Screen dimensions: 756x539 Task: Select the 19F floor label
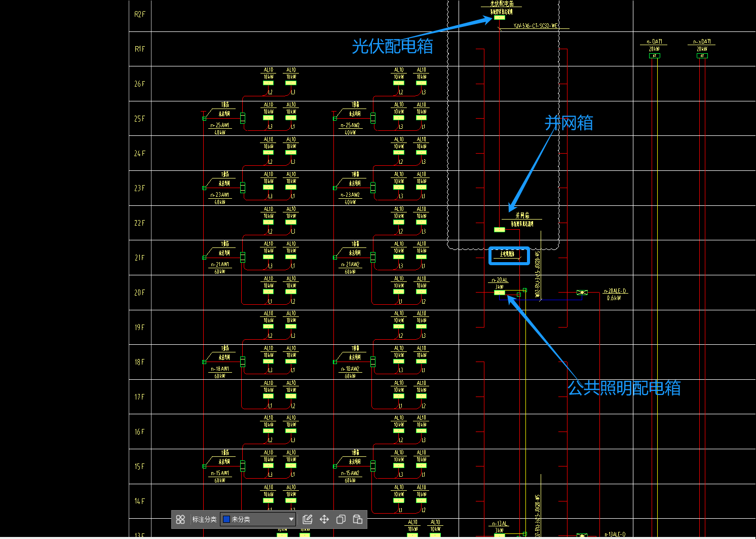140,328
